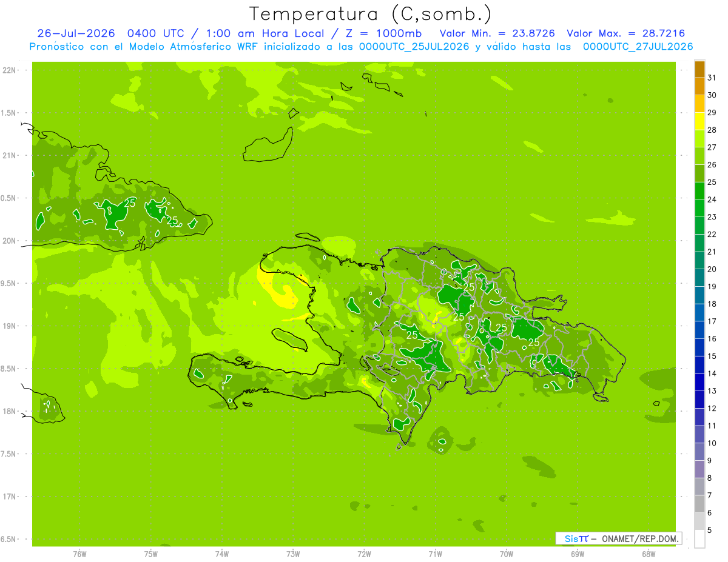Click the legend swatch between 24 and 25
728x562 pixels.
pyautogui.click(x=699, y=191)
